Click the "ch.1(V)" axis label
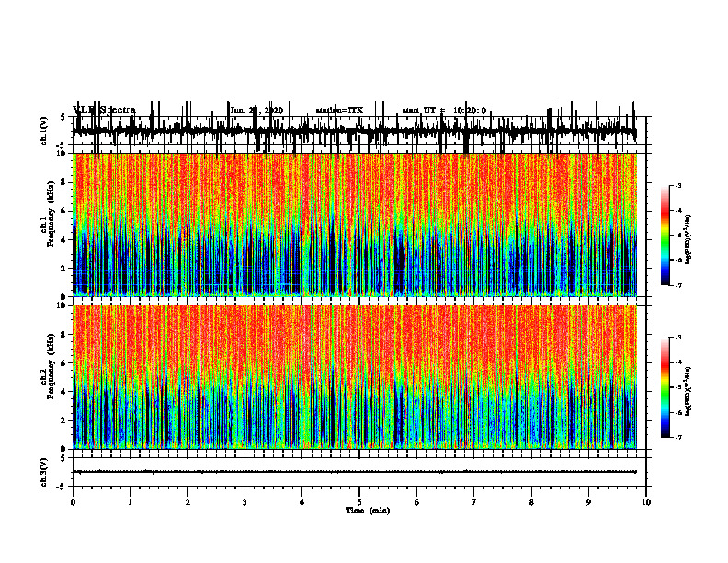This screenshot has width=728, height=563. 43,131
